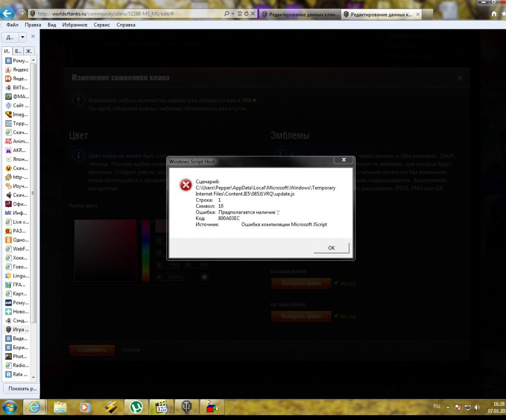Open the 'Торр...' favorite
The image size is (506, 420).
(x=17, y=123)
